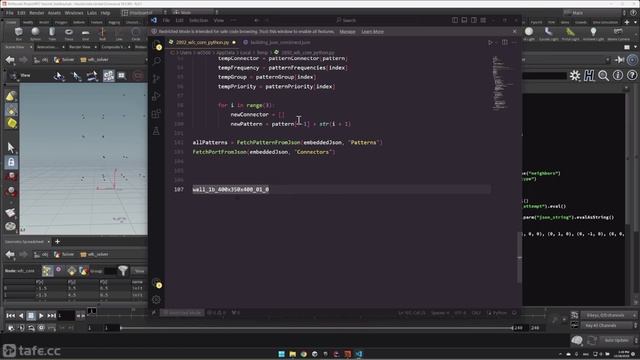
Task: Create Ambient Light from shelf
Action: pos(593,33)
